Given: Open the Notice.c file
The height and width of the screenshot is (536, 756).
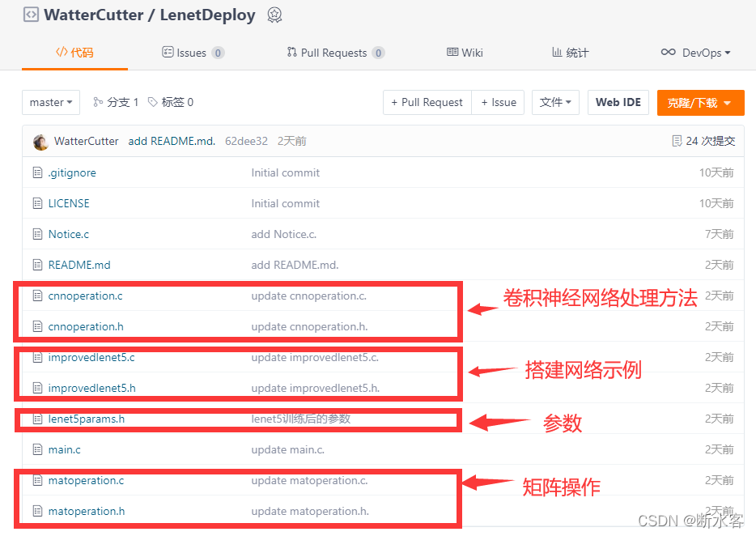Looking at the screenshot, I should [x=69, y=235].
